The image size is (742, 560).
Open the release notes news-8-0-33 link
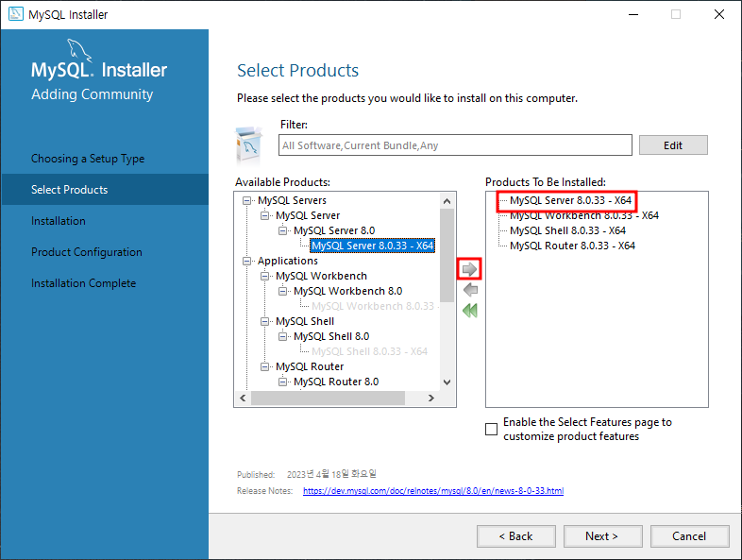433,491
